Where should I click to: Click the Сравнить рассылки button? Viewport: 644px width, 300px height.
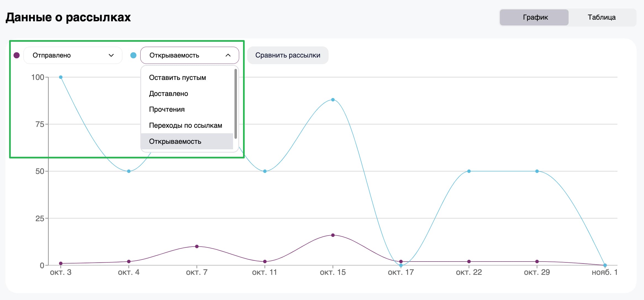[x=288, y=55]
